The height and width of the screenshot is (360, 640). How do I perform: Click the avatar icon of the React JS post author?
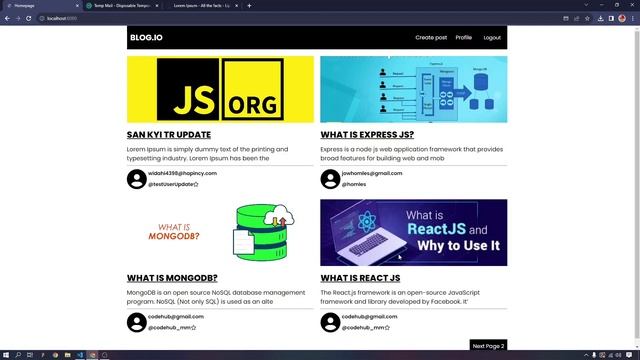pos(330,322)
